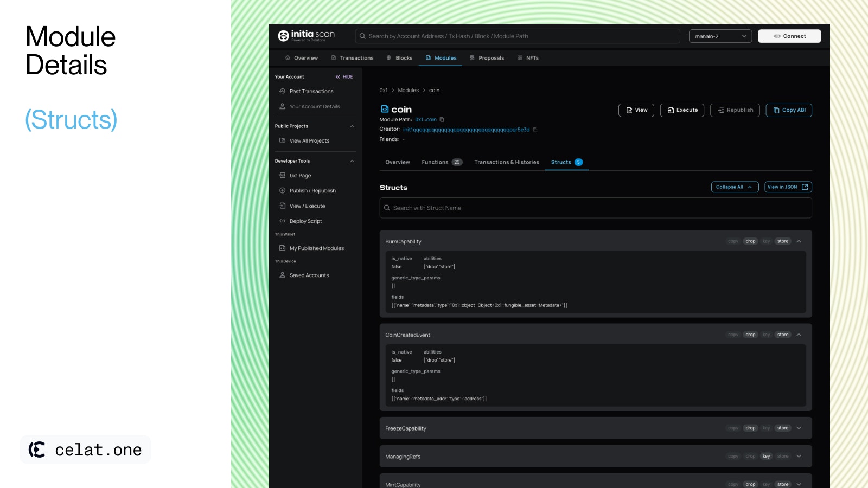Collapse the BurnCapability struct panel
Image resolution: width=868 pixels, height=488 pixels.
(x=799, y=241)
